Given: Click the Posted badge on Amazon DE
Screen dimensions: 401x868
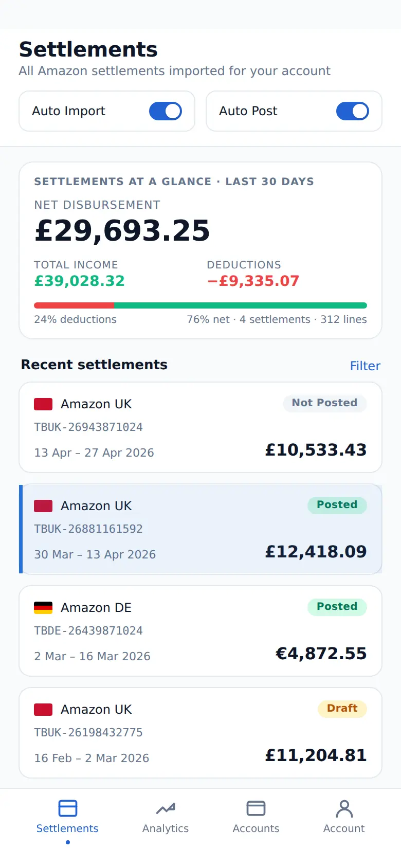Looking at the screenshot, I should (337, 607).
